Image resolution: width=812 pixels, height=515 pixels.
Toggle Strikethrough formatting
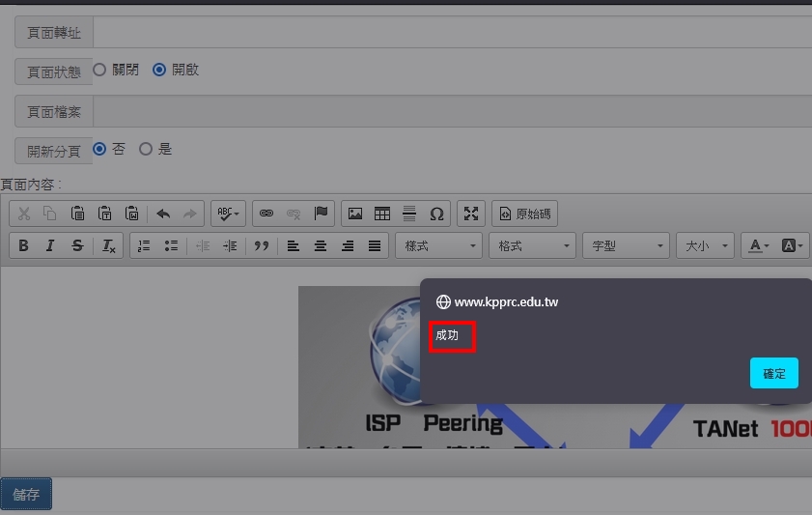coord(77,245)
